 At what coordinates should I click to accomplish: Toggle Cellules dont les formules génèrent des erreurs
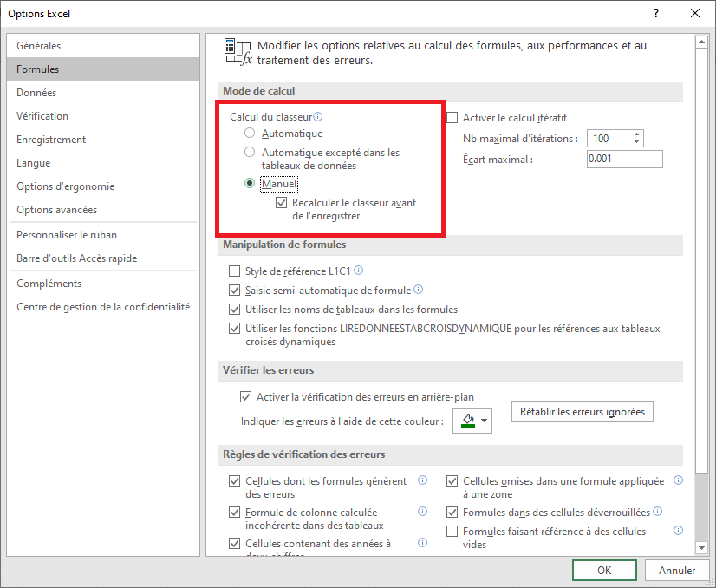[234, 481]
